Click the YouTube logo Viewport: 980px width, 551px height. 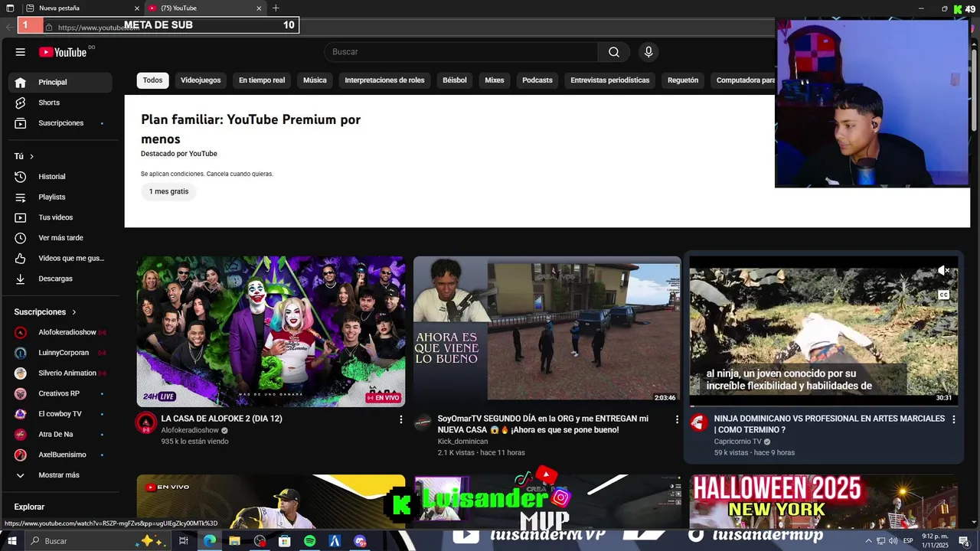tap(63, 52)
